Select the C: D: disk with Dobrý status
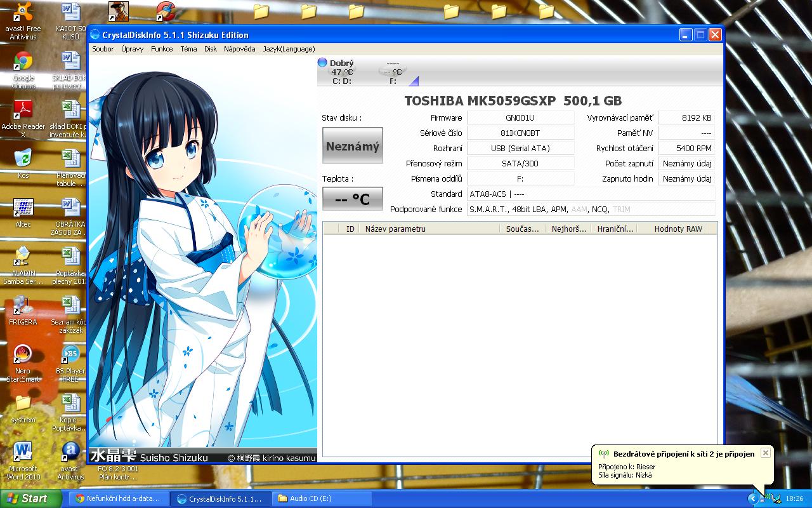The height and width of the screenshot is (508, 812). tap(342, 72)
